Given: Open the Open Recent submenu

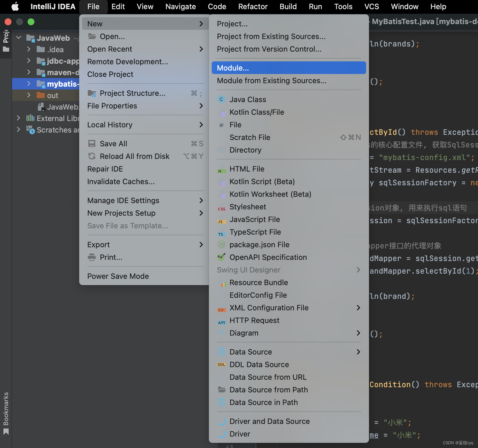Looking at the screenshot, I should click(x=145, y=49).
